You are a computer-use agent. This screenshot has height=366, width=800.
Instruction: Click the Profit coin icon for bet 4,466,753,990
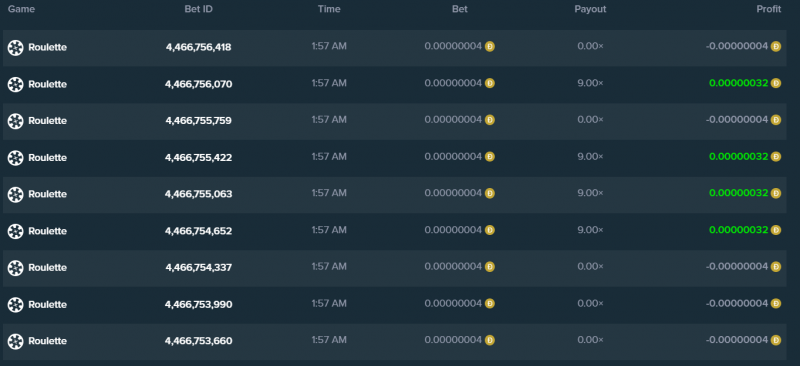click(776, 304)
